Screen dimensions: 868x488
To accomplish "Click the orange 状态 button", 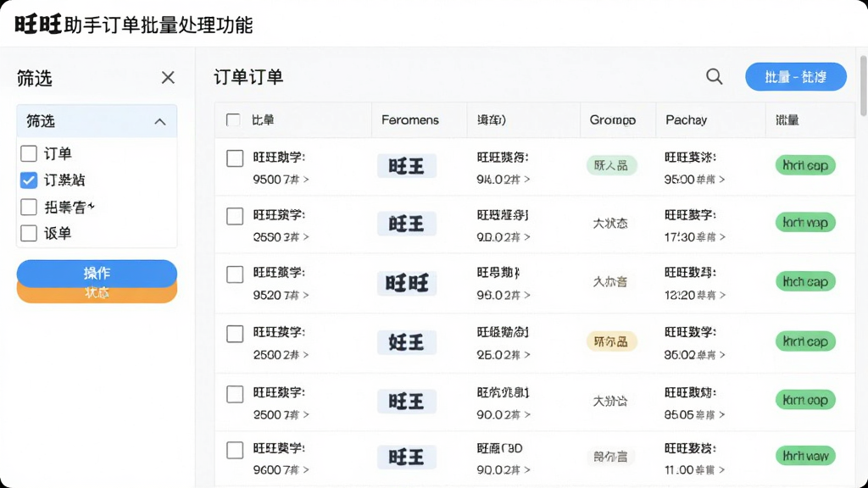I will (x=97, y=294).
